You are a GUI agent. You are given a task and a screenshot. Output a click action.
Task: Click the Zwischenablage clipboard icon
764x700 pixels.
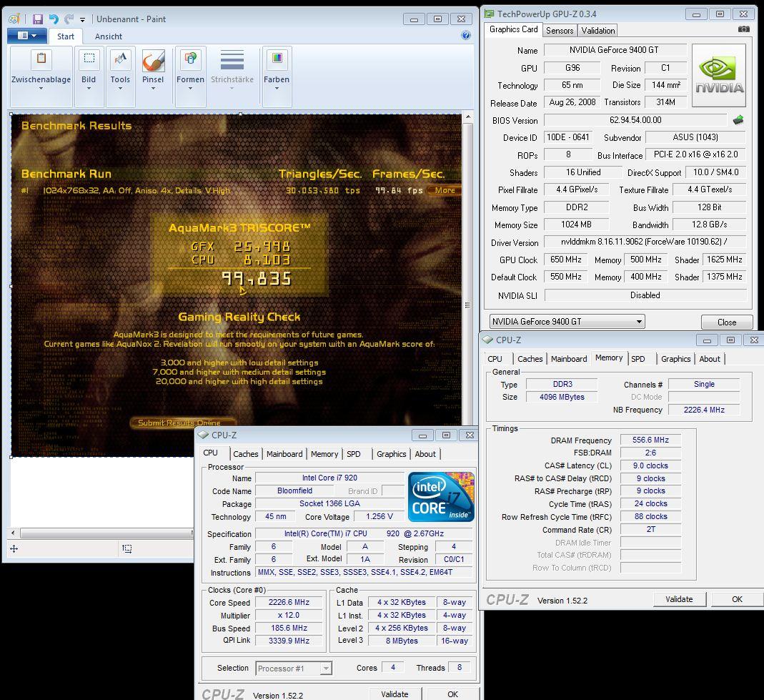(x=41, y=59)
